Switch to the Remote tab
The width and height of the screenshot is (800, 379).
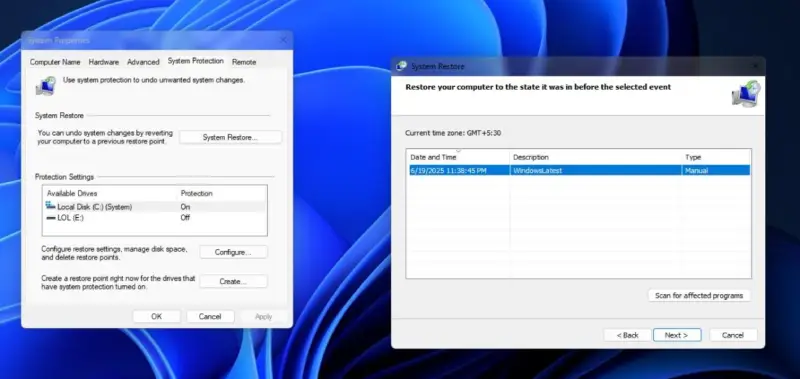[x=244, y=62]
